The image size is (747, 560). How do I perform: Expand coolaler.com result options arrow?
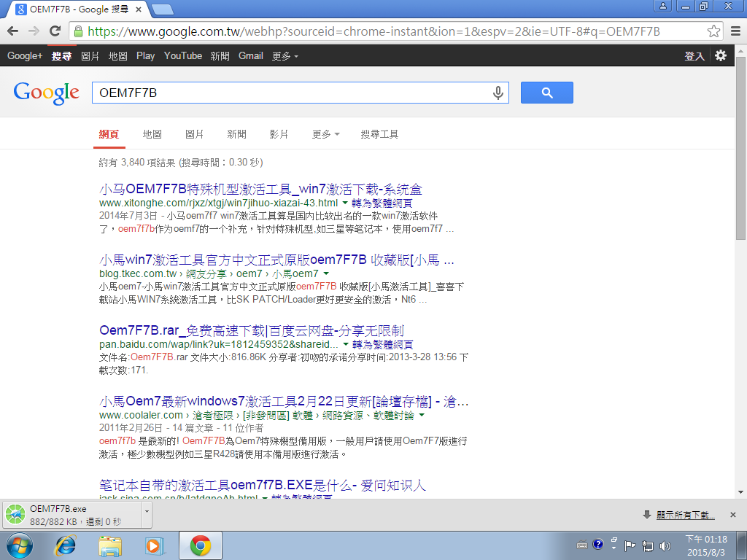421,415
